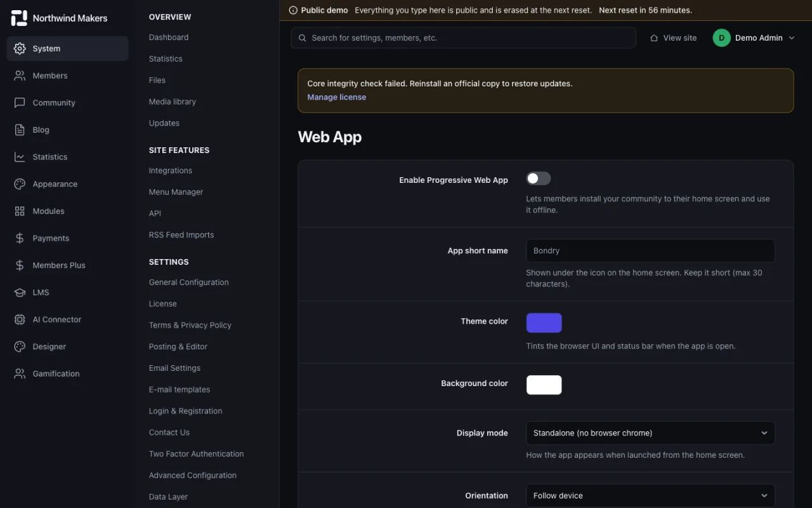Click the Appearance palette icon
Screen dimensions: 812x508
(x=20, y=184)
